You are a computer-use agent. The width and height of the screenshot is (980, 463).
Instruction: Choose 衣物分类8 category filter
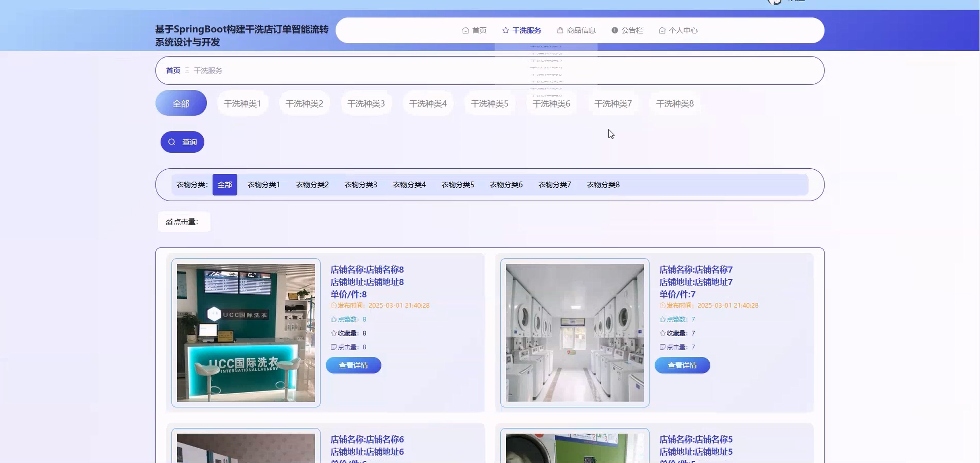coord(603,185)
